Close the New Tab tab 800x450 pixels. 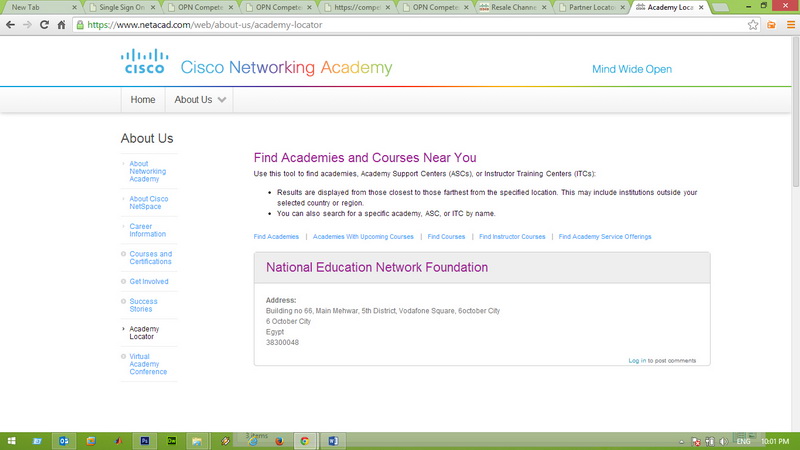click(x=74, y=7)
